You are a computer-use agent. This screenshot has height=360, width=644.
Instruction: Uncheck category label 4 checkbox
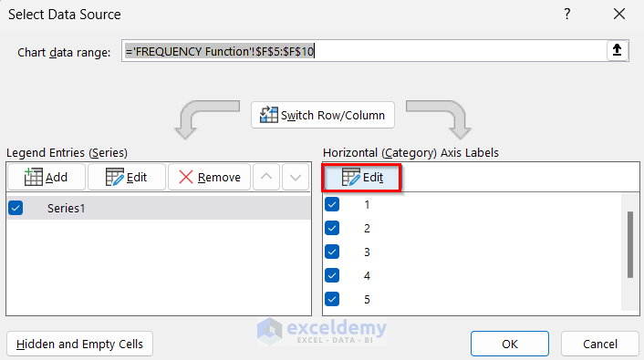332,275
